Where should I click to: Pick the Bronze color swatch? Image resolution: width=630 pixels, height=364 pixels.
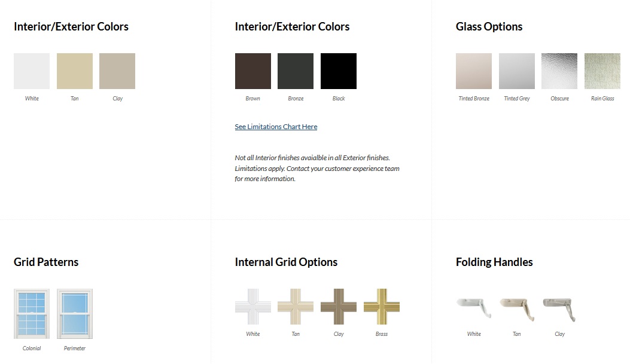tap(296, 71)
